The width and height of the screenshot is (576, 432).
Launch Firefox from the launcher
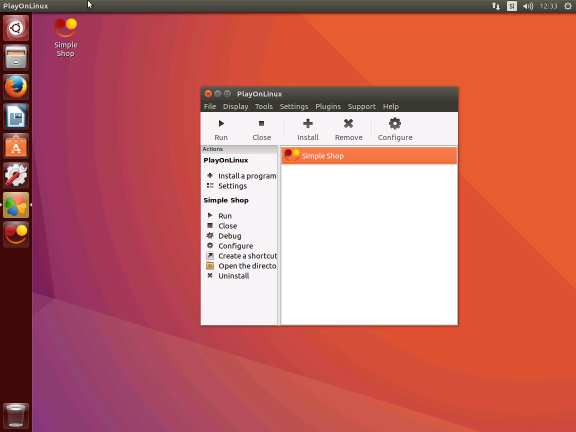tap(16, 87)
